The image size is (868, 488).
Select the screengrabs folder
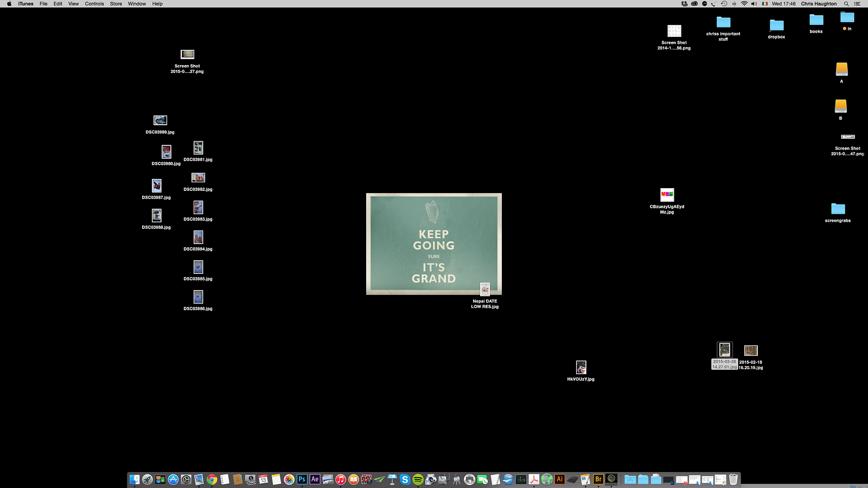pyautogui.click(x=838, y=213)
